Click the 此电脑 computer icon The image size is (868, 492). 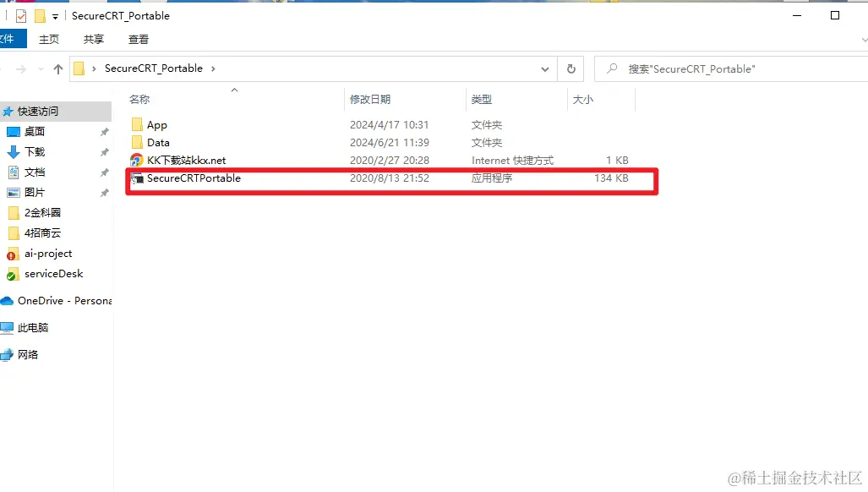coord(7,328)
